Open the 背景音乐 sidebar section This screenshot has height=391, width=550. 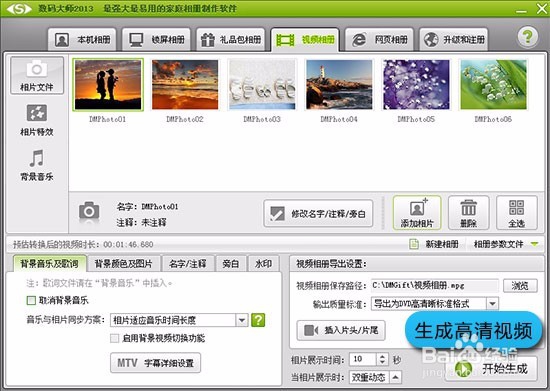coord(37,165)
